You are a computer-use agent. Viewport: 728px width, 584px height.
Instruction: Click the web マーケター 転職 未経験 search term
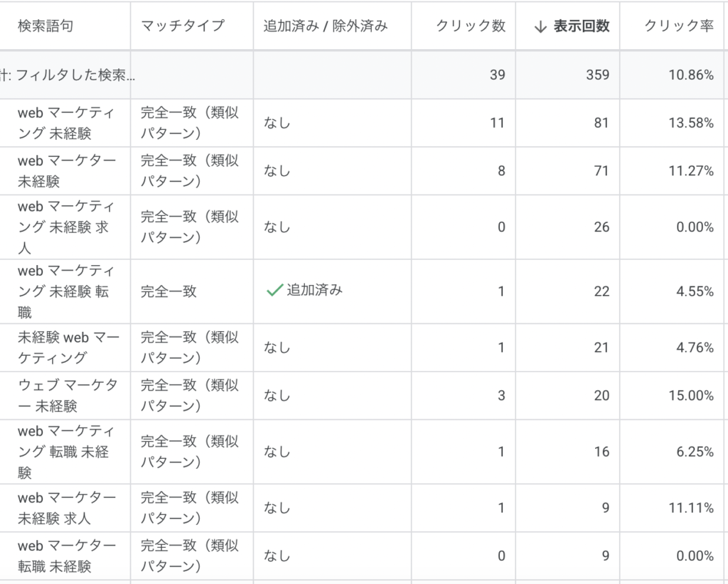coord(66,556)
